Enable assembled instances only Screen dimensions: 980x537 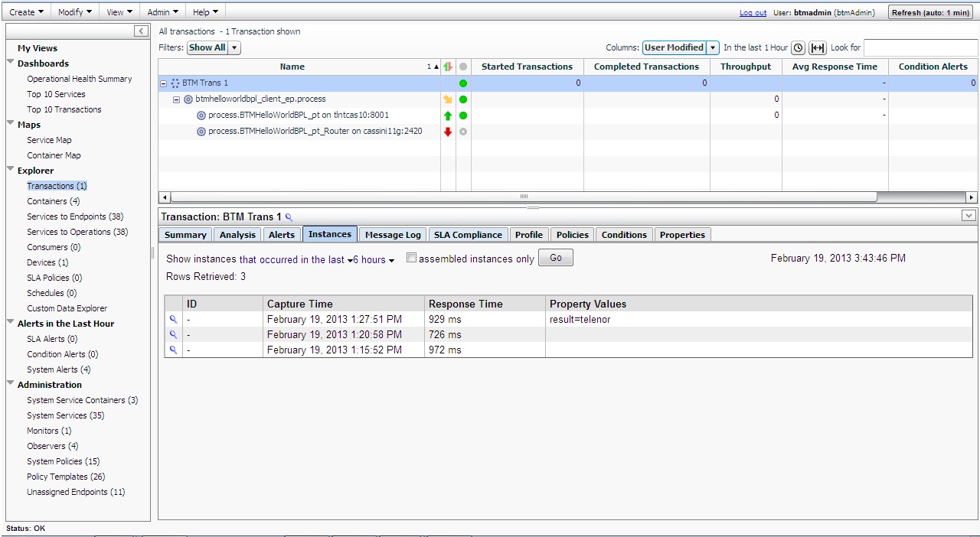[x=411, y=258]
